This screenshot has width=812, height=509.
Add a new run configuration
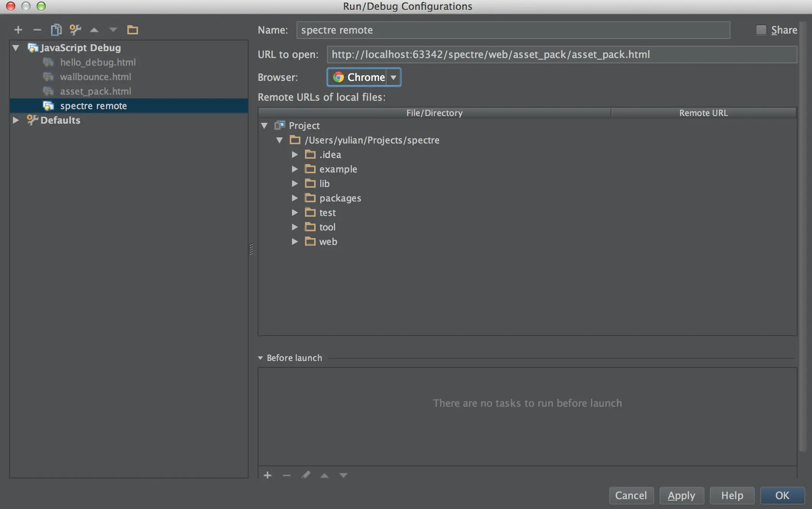[x=18, y=30]
